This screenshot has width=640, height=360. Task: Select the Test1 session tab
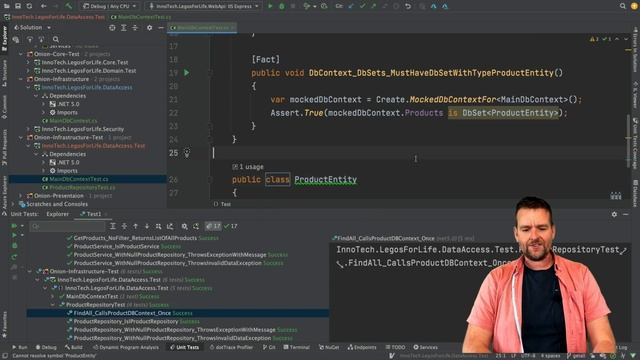pyautogui.click(x=93, y=214)
